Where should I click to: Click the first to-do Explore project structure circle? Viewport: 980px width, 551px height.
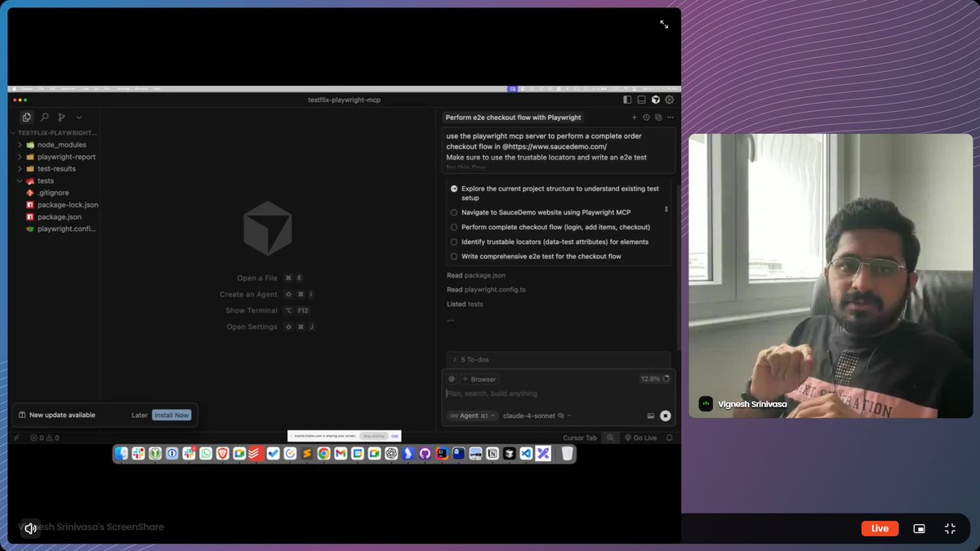(x=454, y=189)
